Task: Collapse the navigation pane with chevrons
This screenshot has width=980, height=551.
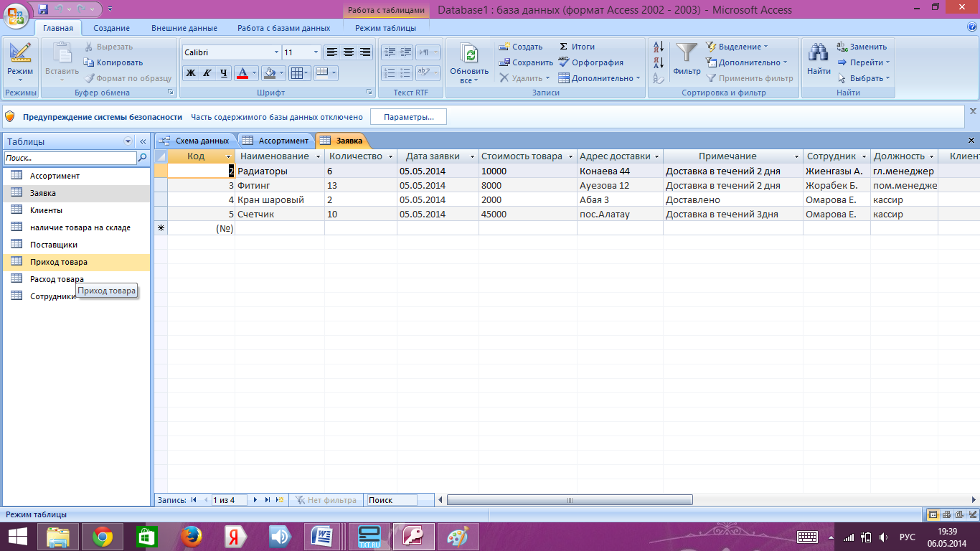Action: [x=142, y=141]
